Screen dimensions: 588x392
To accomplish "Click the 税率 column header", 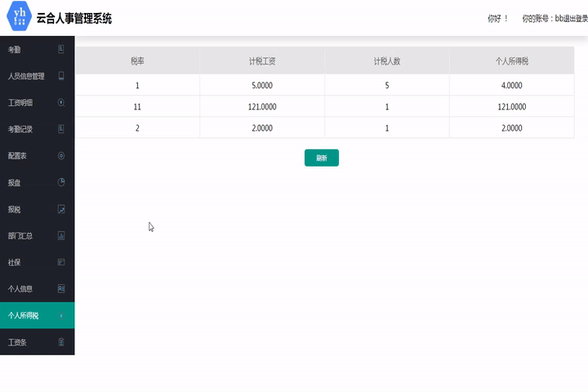I will [137, 61].
